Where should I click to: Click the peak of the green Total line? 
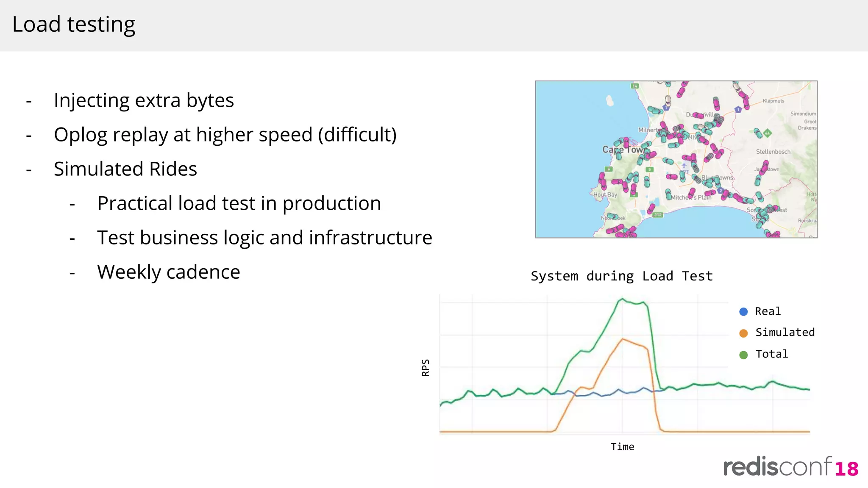(x=622, y=299)
